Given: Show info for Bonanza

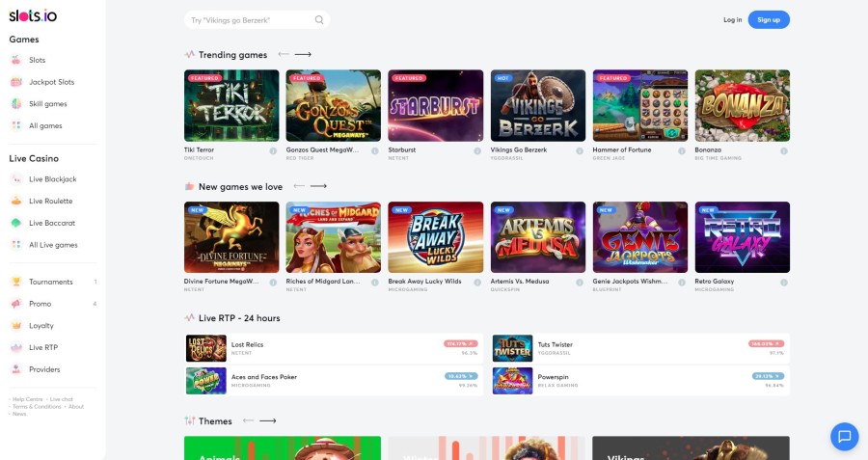Looking at the screenshot, I should (x=784, y=151).
